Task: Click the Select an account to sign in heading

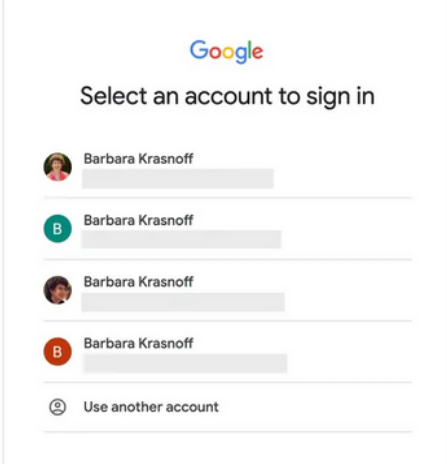Action: [227, 96]
